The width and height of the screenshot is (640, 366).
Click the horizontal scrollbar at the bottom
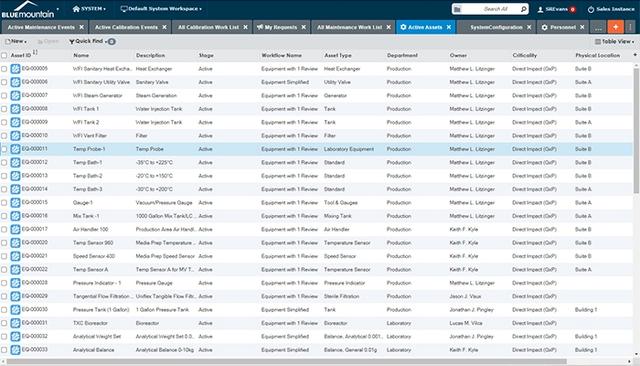click(286, 362)
